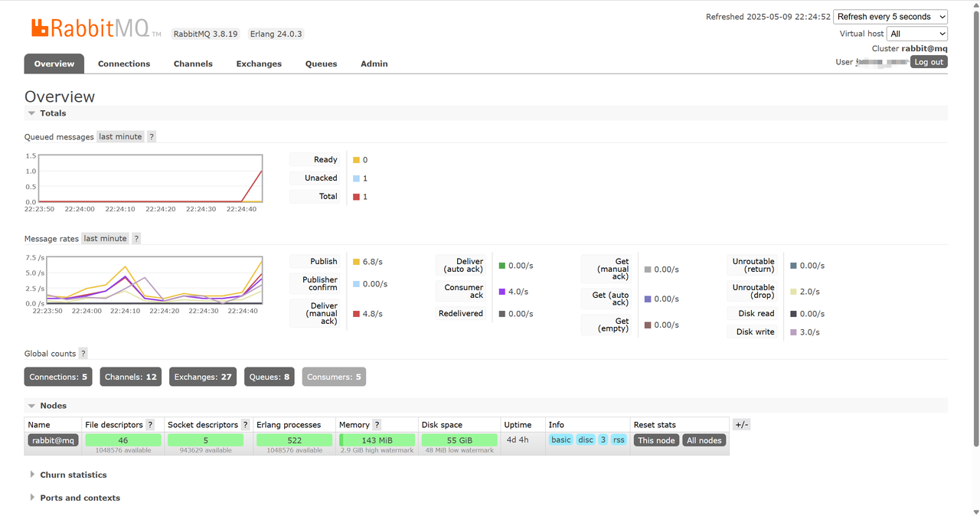Viewport: 980px width, 516px height.
Task: Click the Unacked light-blue swatch
Action: 356,178
